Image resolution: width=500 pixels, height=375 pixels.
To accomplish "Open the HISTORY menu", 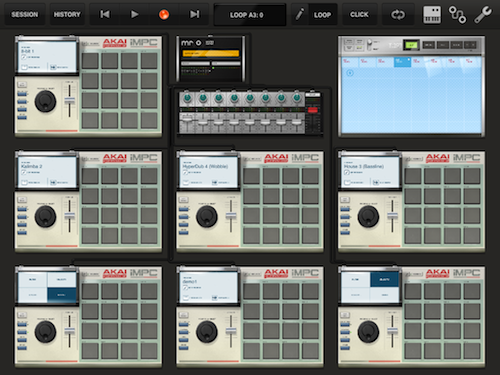I will point(67,15).
